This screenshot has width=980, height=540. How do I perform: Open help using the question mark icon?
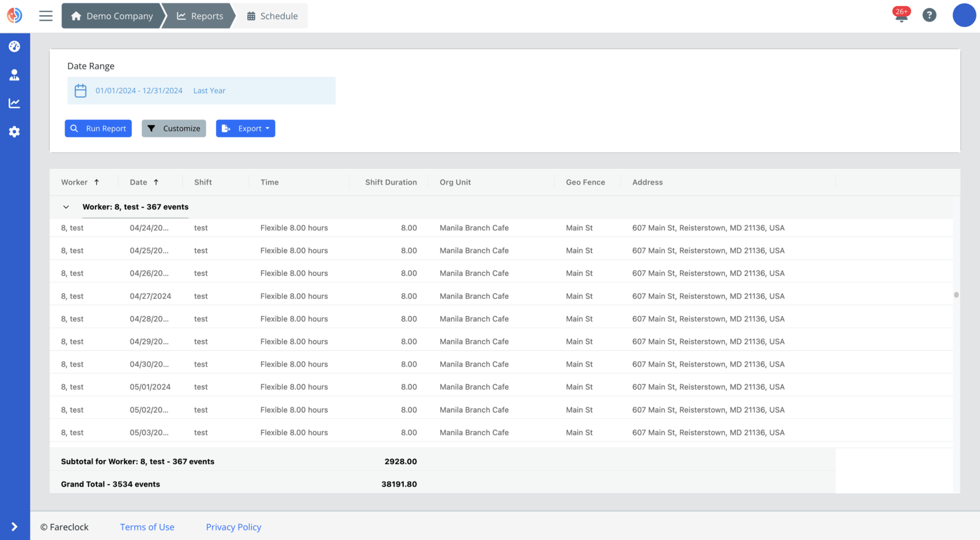929,15
